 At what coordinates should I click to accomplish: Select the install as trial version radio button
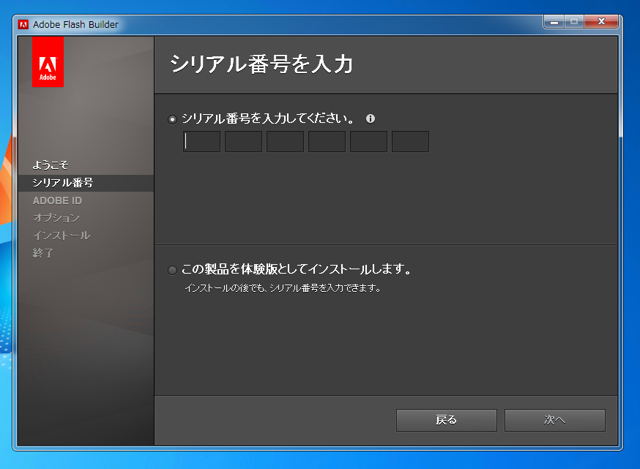[172, 270]
